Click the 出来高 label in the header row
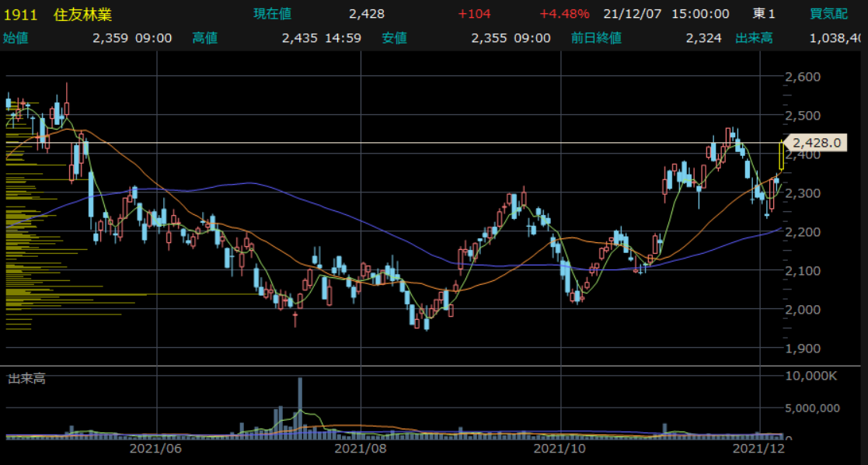Viewport: 868px width, 465px height. coord(754,38)
